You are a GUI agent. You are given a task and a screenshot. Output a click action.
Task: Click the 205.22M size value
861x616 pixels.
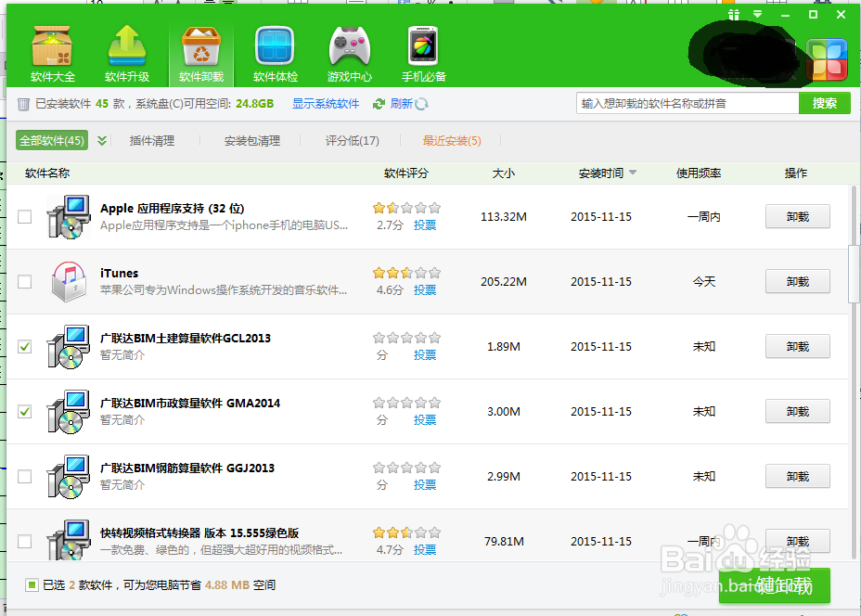[x=504, y=282]
